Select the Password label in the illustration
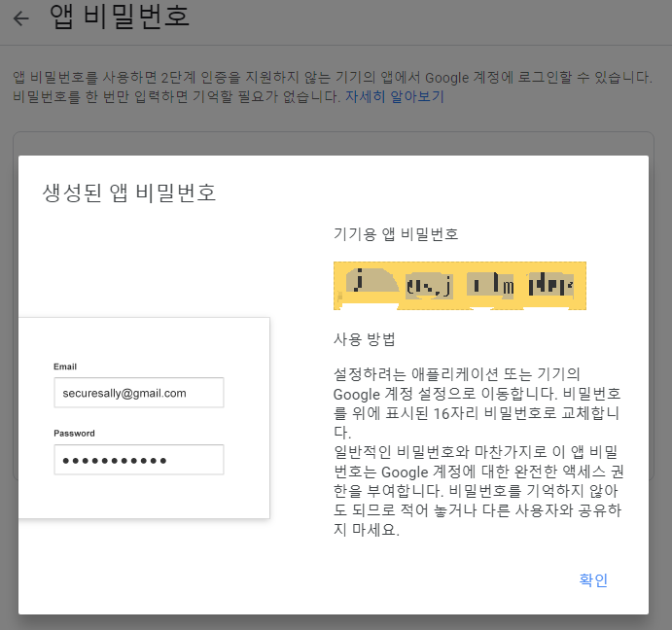The width and height of the screenshot is (672, 630). coord(74,434)
